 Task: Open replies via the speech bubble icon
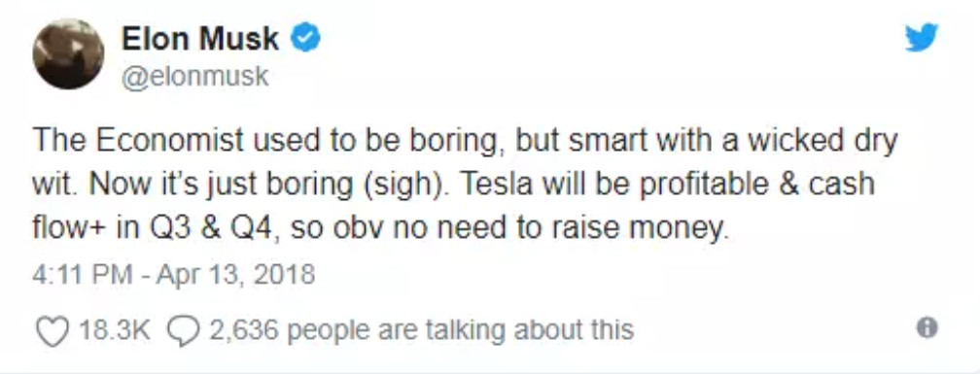[183, 330]
